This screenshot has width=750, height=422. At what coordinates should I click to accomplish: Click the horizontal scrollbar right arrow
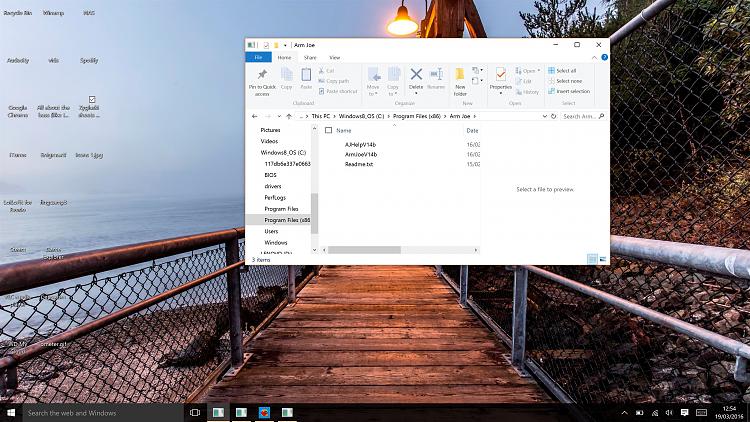[476, 250]
